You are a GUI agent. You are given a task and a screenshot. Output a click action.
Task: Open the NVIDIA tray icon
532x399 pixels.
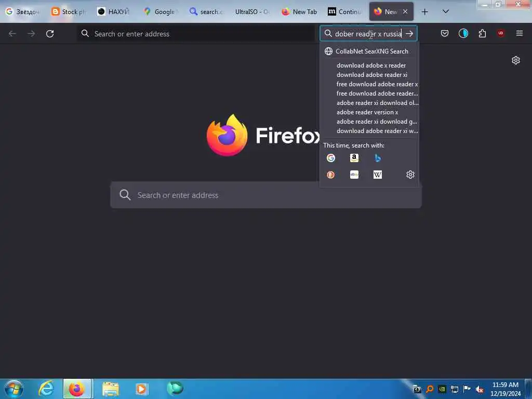pos(442,389)
